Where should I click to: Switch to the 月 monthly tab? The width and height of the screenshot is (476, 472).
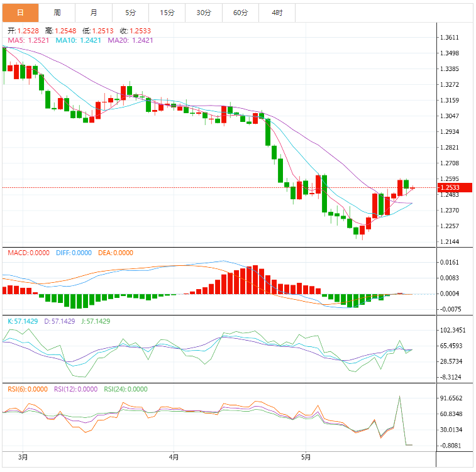(94, 13)
